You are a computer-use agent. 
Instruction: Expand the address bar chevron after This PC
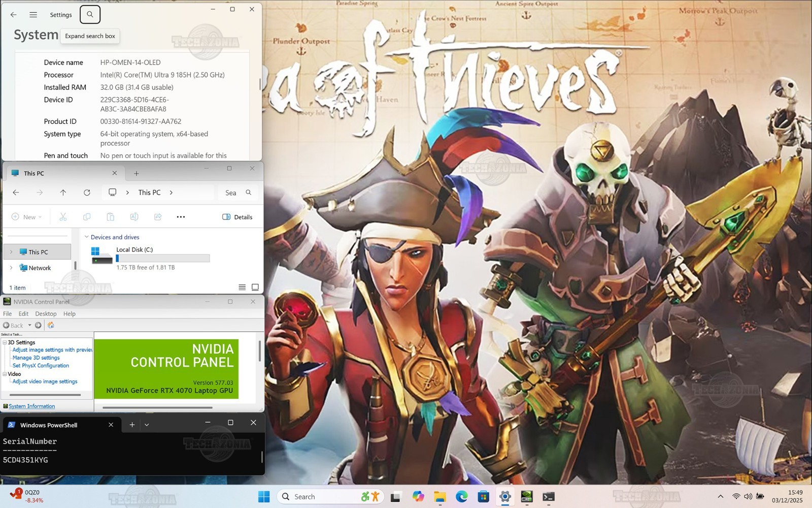pos(171,193)
